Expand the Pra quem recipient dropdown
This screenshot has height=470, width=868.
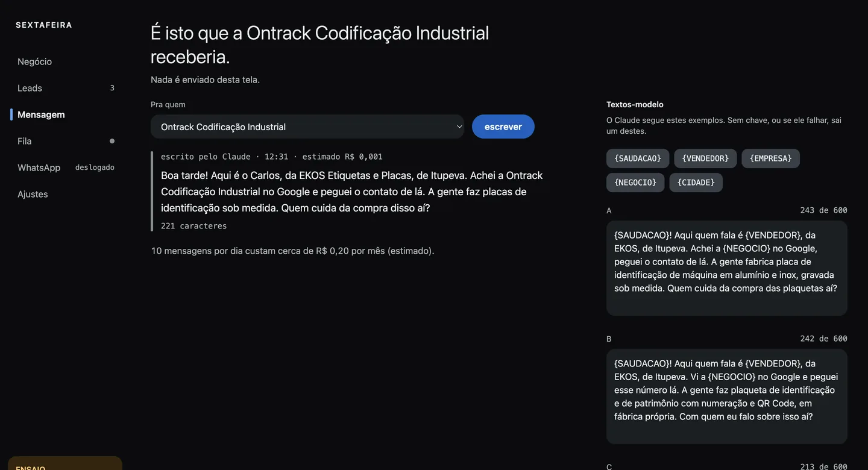tap(307, 127)
